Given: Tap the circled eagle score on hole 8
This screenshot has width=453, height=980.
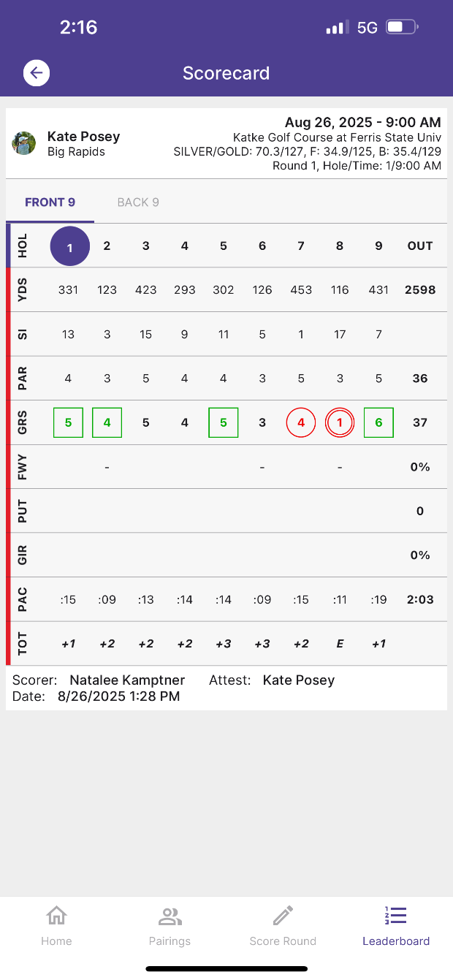Looking at the screenshot, I should [x=340, y=422].
